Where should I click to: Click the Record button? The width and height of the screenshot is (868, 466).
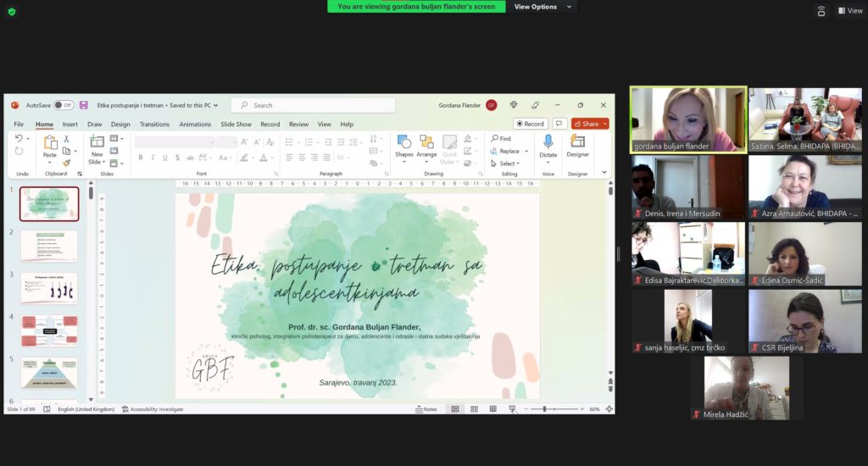point(531,124)
